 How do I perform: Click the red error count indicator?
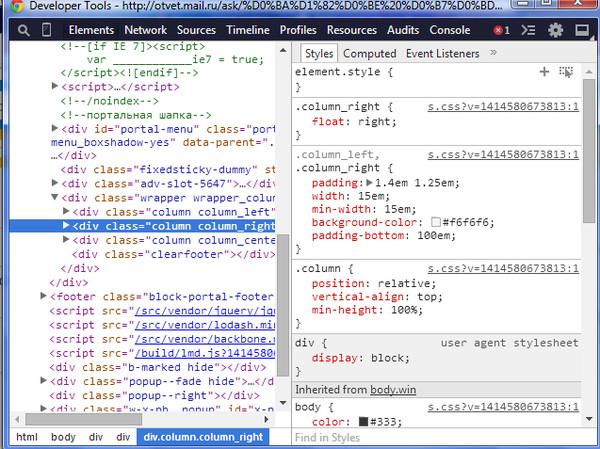click(501, 30)
